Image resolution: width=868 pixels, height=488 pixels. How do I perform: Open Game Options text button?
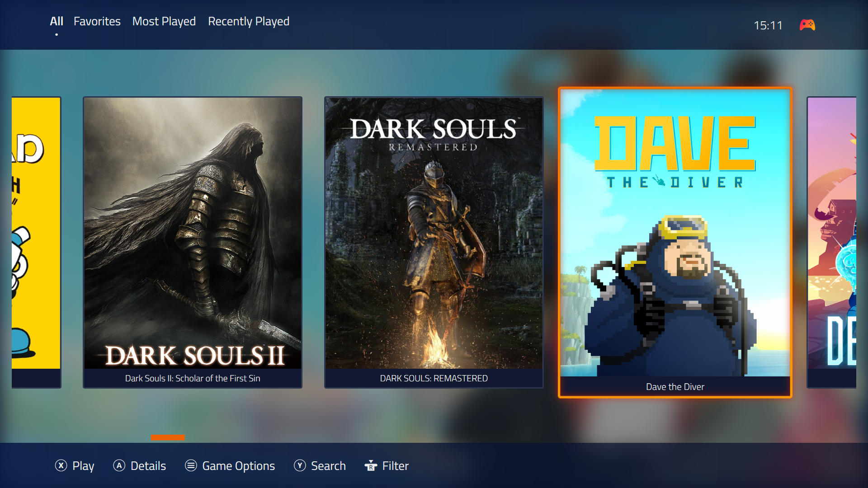(x=238, y=466)
